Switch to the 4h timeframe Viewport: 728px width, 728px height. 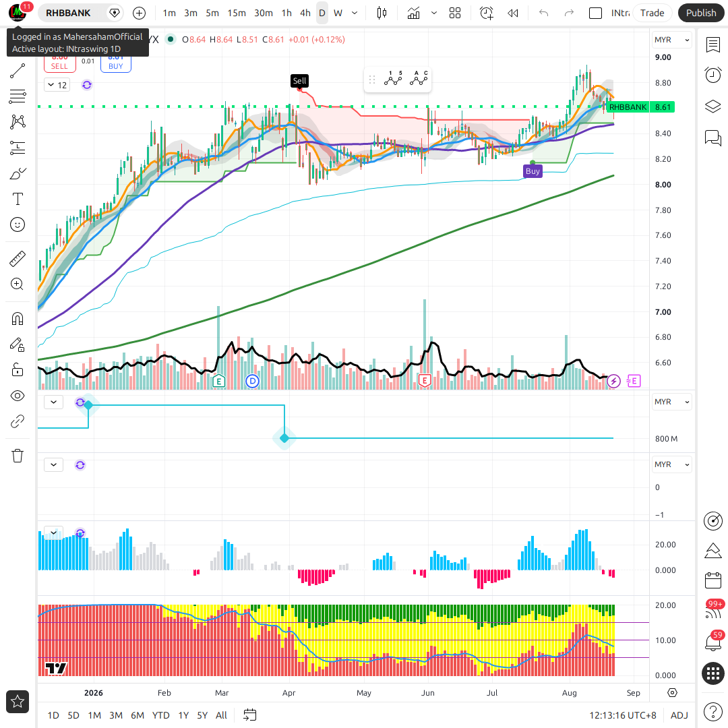pyautogui.click(x=305, y=13)
